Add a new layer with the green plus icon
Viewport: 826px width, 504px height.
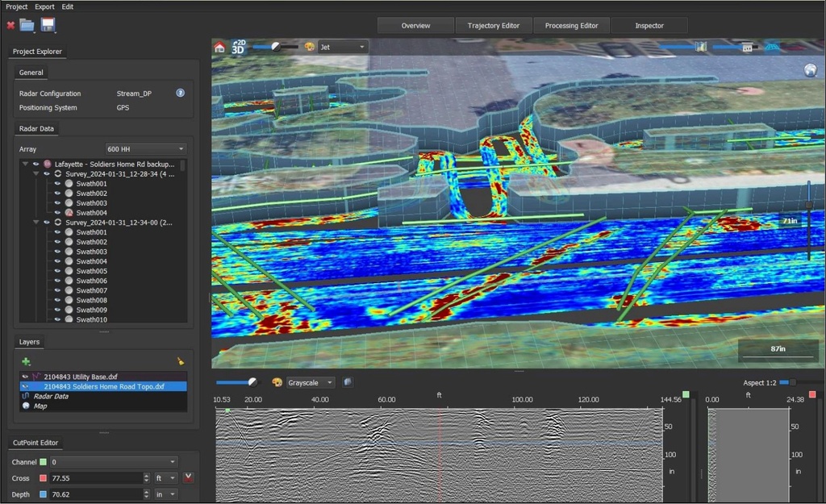27,361
